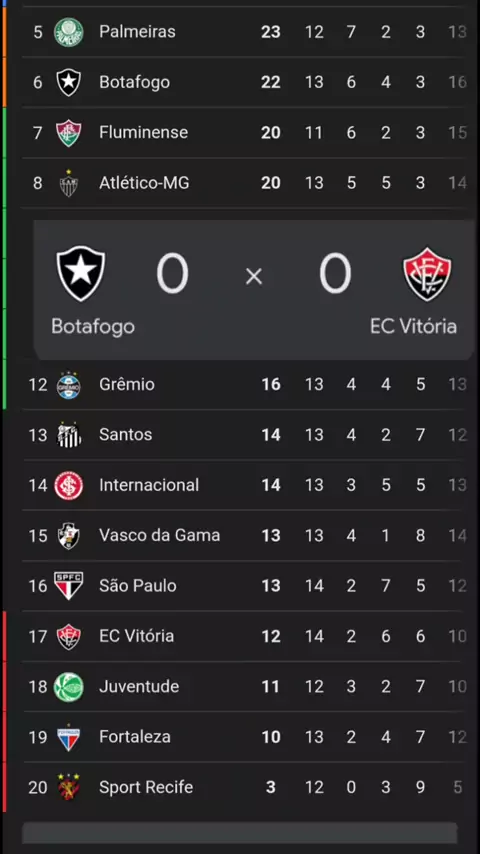Tap the 0 × 0 match score
Screen dimensions: 480x854
(x=254, y=275)
